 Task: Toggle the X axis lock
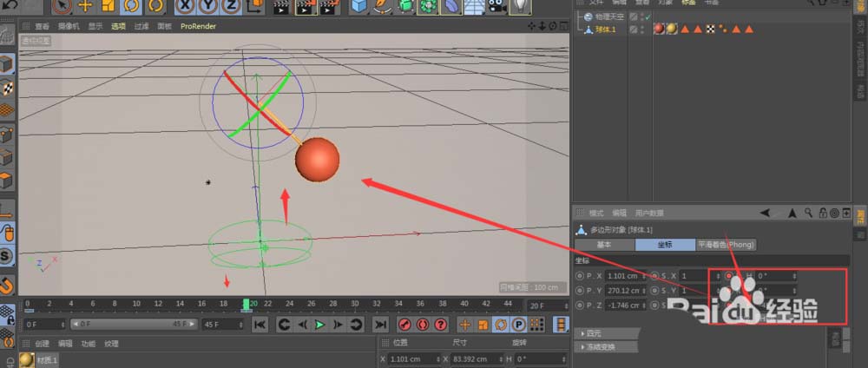point(186,6)
